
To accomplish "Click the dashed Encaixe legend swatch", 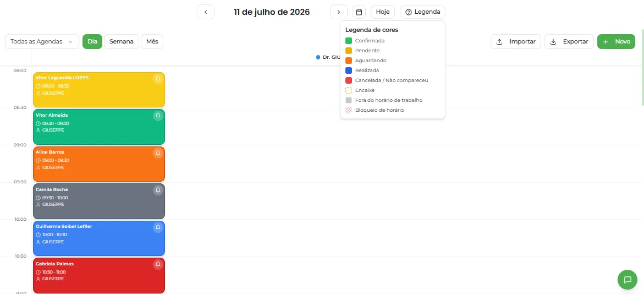I will 349,90.
